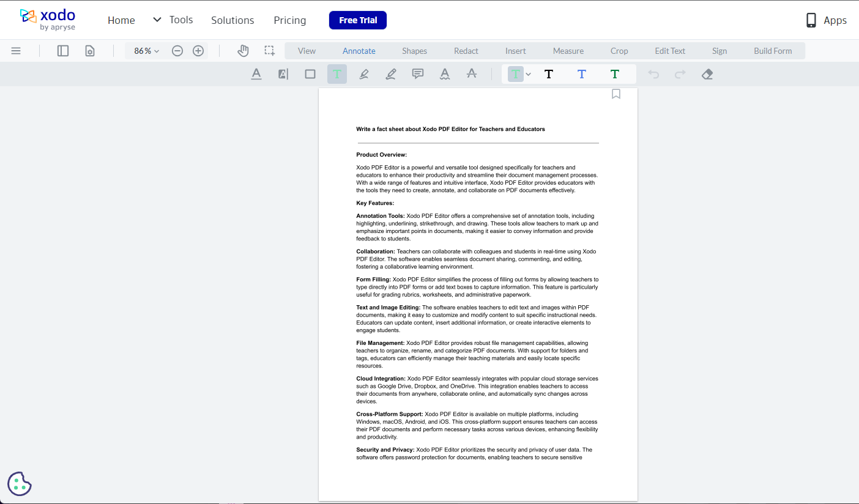Select the marquee selection tool
The height and width of the screenshot is (504, 859).
point(269,51)
